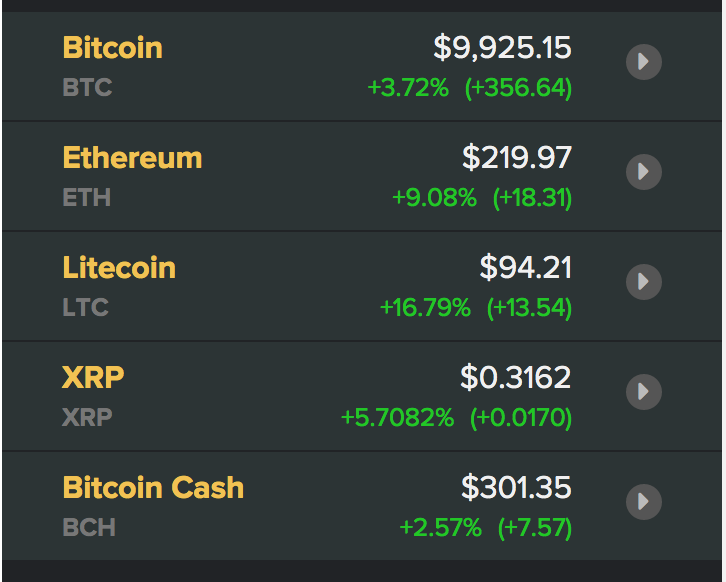Click the arrow icon beside Bitcoin Cash

click(644, 502)
